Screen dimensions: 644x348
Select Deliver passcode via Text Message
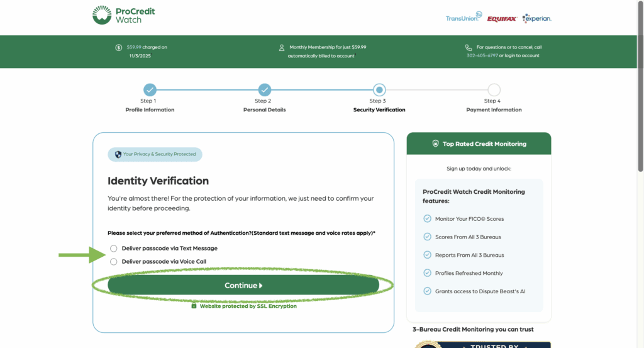point(114,249)
